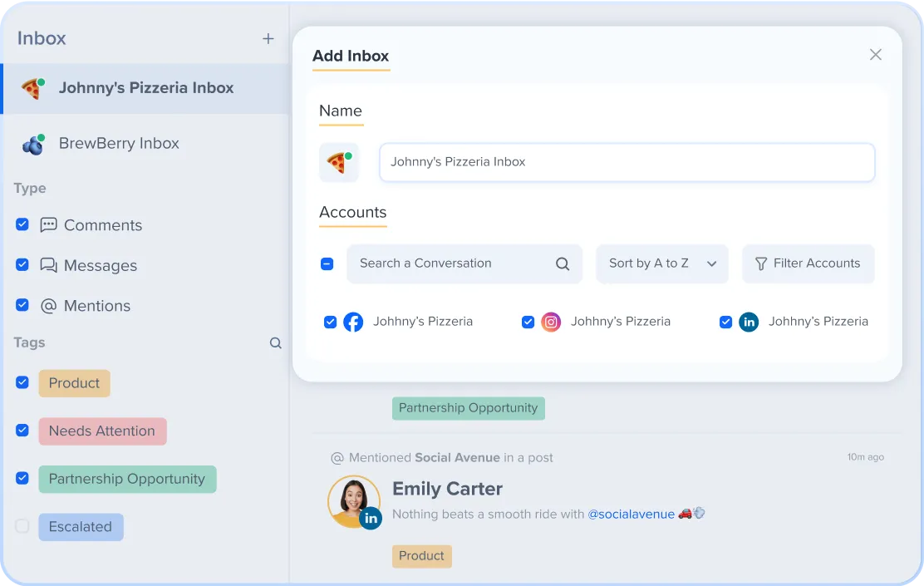Click the Messages label text
The width and height of the screenshot is (924, 586).
(x=101, y=266)
